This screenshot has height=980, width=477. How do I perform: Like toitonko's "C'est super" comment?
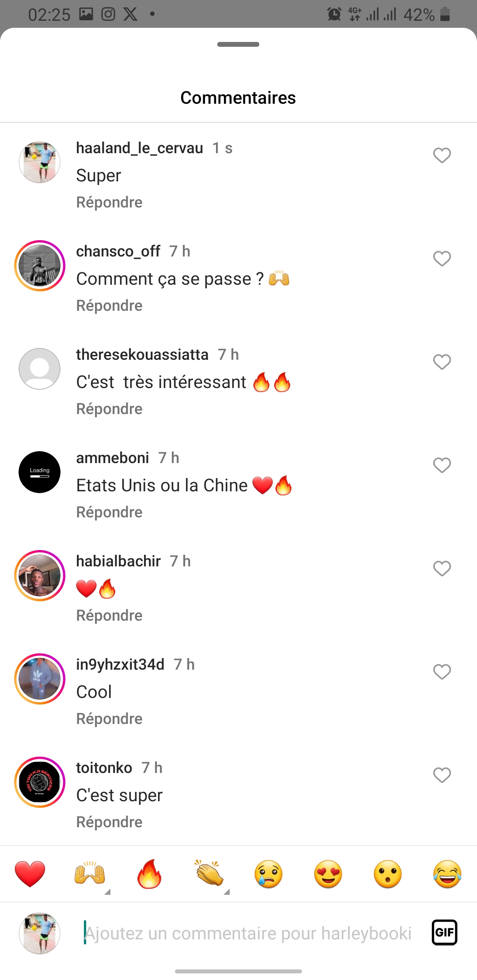[442, 775]
